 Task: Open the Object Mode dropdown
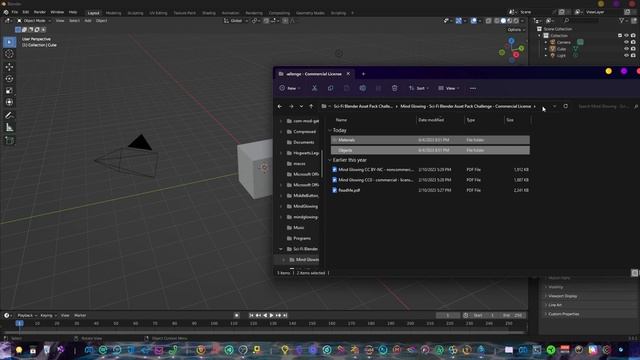point(34,20)
